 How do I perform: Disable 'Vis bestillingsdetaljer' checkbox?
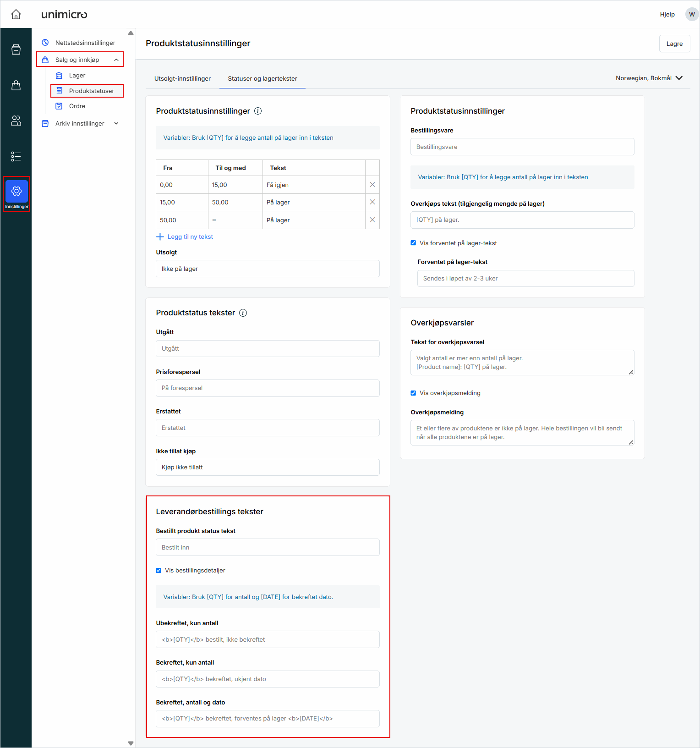(x=159, y=570)
